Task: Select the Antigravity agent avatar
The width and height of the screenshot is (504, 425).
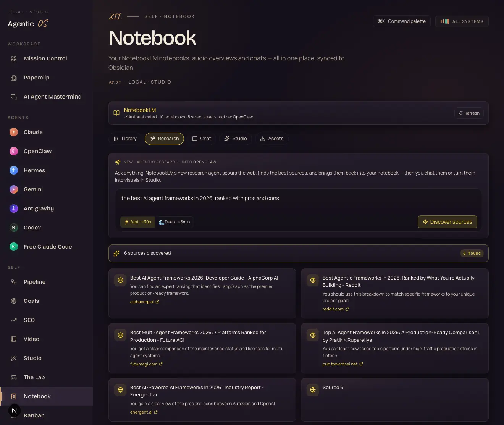Action: tap(14, 208)
